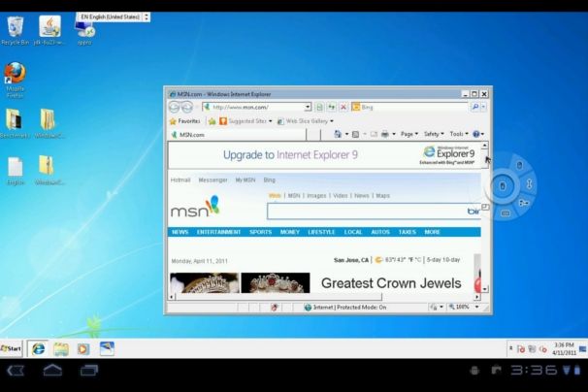Tap the center mouse button of radial control
This screenshot has width=588, height=392.
click(503, 185)
